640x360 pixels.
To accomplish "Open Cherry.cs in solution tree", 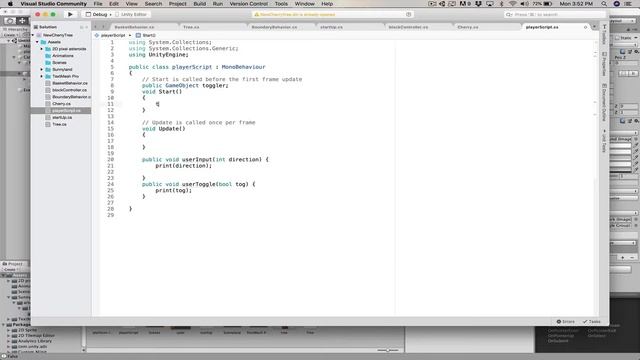I will pyautogui.click(x=61, y=104).
